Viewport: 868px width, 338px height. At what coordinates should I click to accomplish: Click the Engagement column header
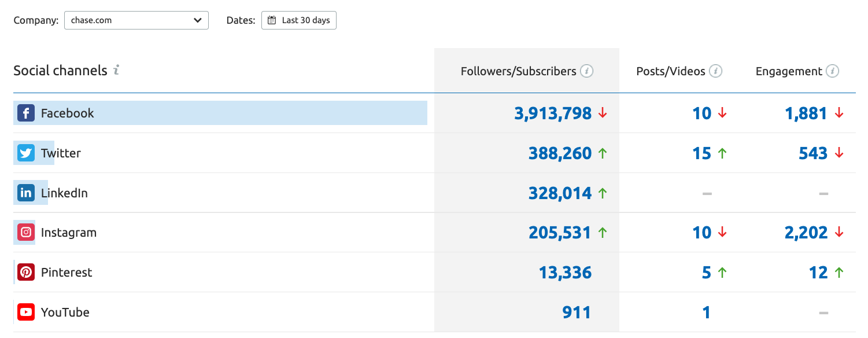coord(789,71)
